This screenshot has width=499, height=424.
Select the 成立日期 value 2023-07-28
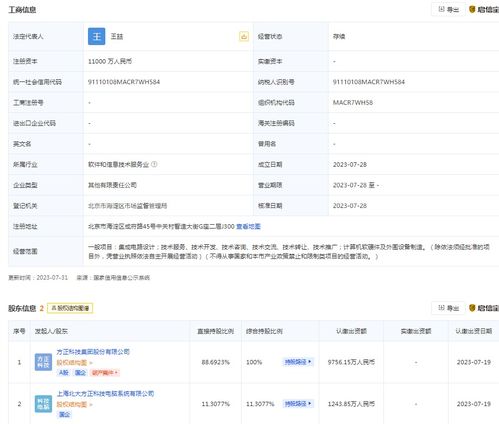(350, 164)
